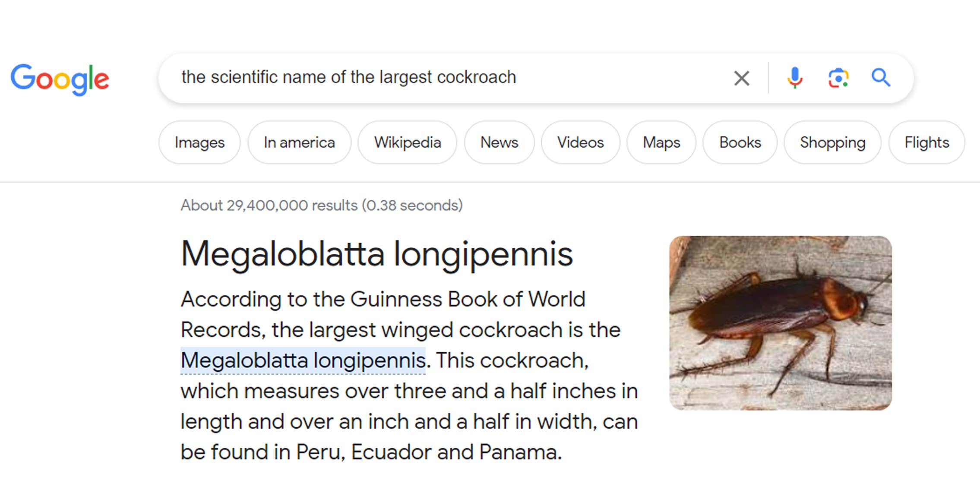The width and height of the screenshot is (980, 490).
Task: Open the Maps search filter
Action: 661,142
